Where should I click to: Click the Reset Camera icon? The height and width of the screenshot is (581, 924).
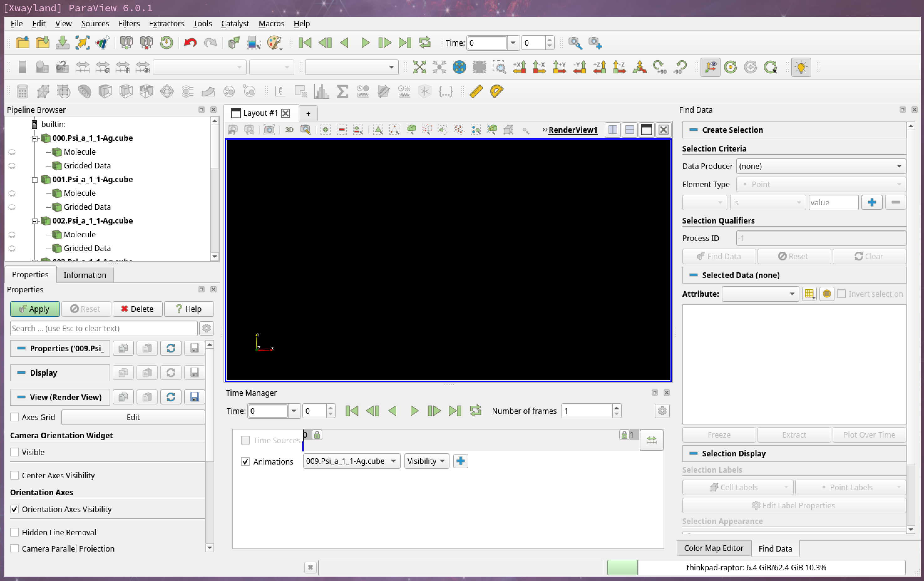point(419,67)
